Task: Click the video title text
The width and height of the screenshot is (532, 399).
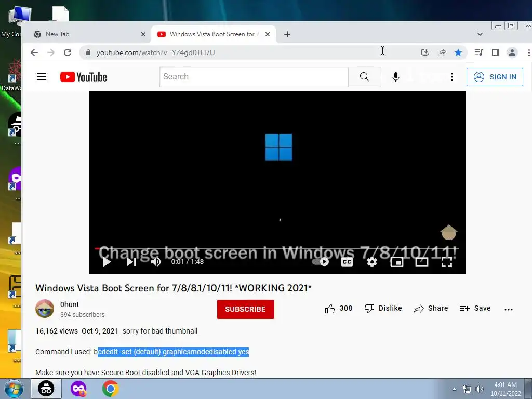Action: [174, 288]
